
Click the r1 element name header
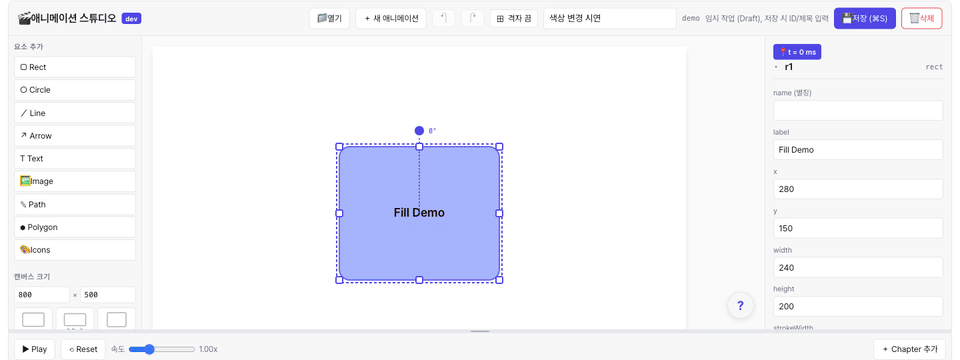[789, 67]
